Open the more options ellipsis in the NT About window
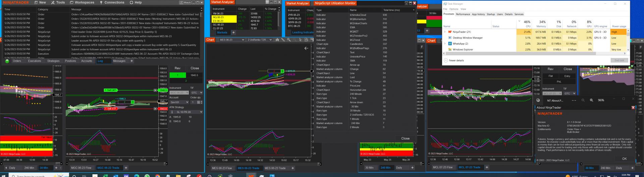644x177 pixels. (574, 100)
